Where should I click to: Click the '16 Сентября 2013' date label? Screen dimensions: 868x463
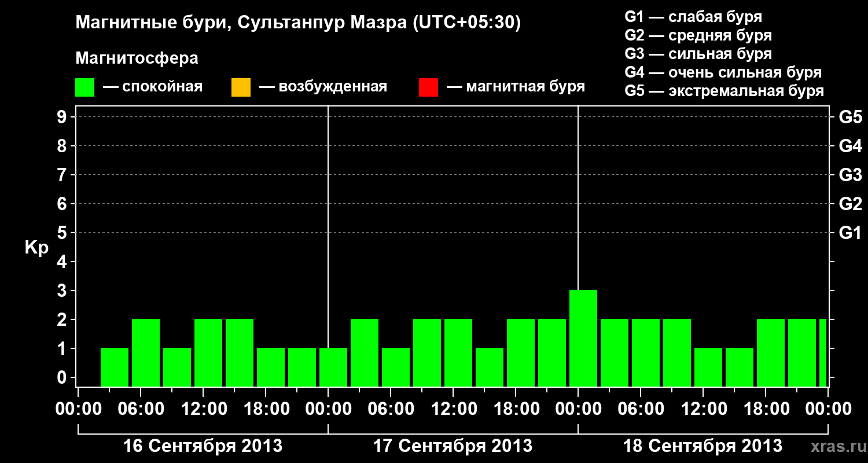pos(203,446)
